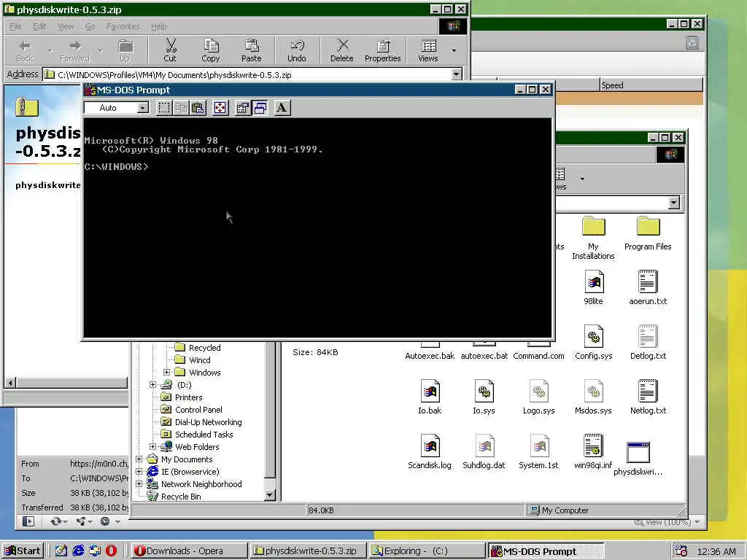Switch to Exploring - (C:) taskbar button
747x560 pixels.
(x=426, y=551)
